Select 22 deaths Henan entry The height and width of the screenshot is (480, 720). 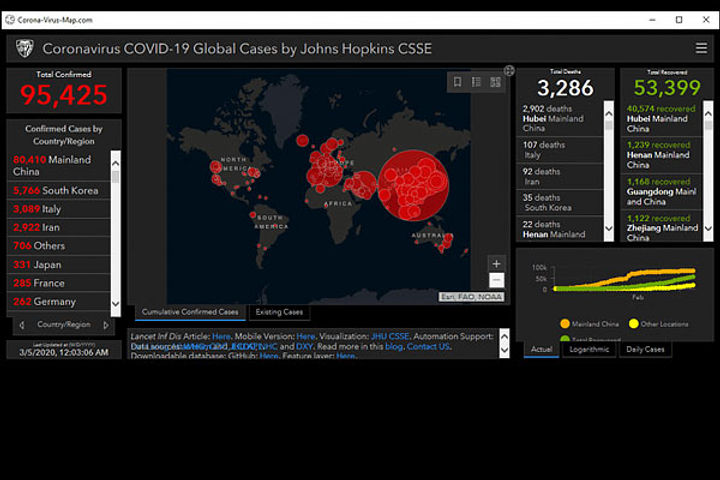coord(560,229)
